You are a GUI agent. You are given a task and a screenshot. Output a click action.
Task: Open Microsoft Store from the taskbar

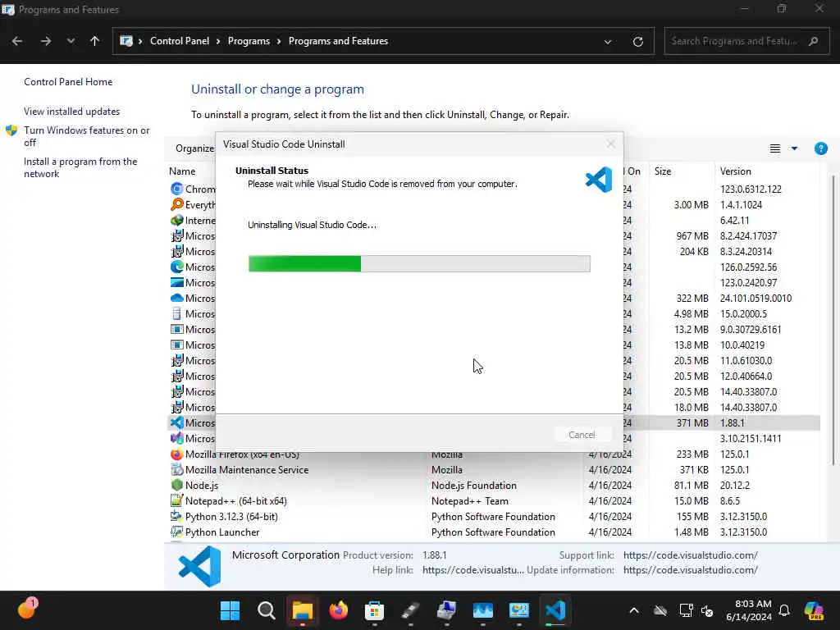coord(374,610)
